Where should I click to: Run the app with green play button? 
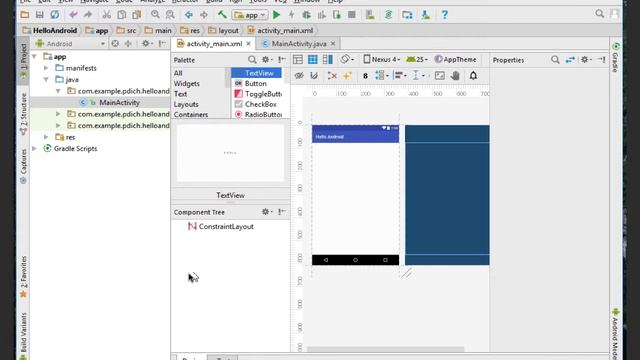click(276, 15)
